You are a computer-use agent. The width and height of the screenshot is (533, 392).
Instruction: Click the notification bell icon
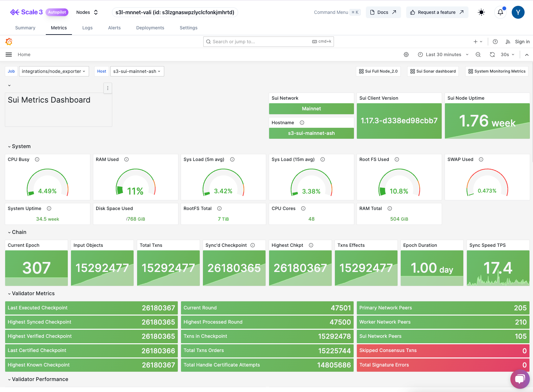(500, 12)
